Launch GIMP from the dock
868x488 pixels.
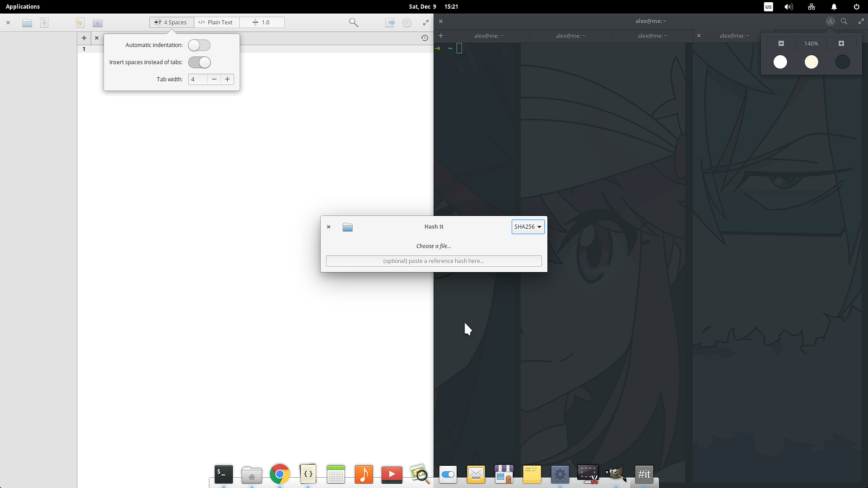616,474
